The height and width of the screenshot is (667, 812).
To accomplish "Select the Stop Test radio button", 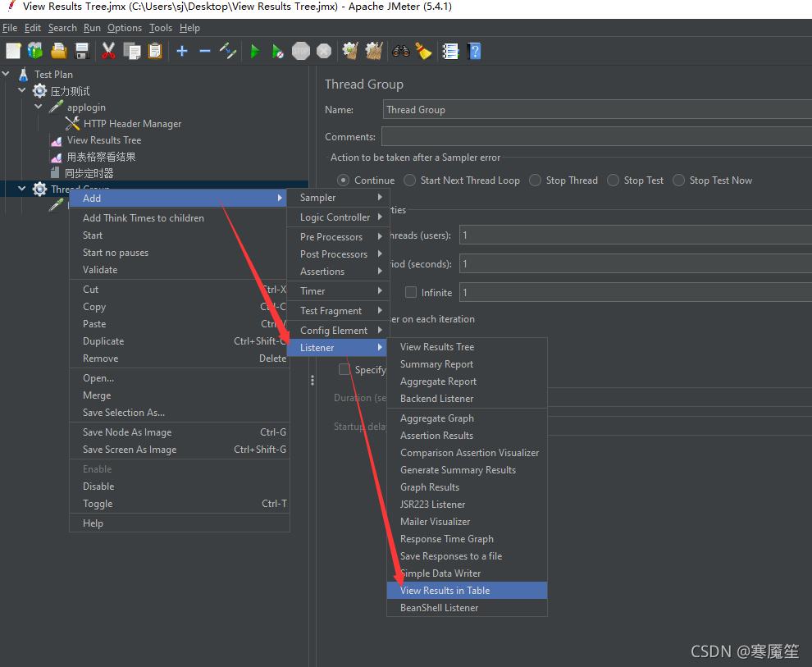I will click(614, 180).
